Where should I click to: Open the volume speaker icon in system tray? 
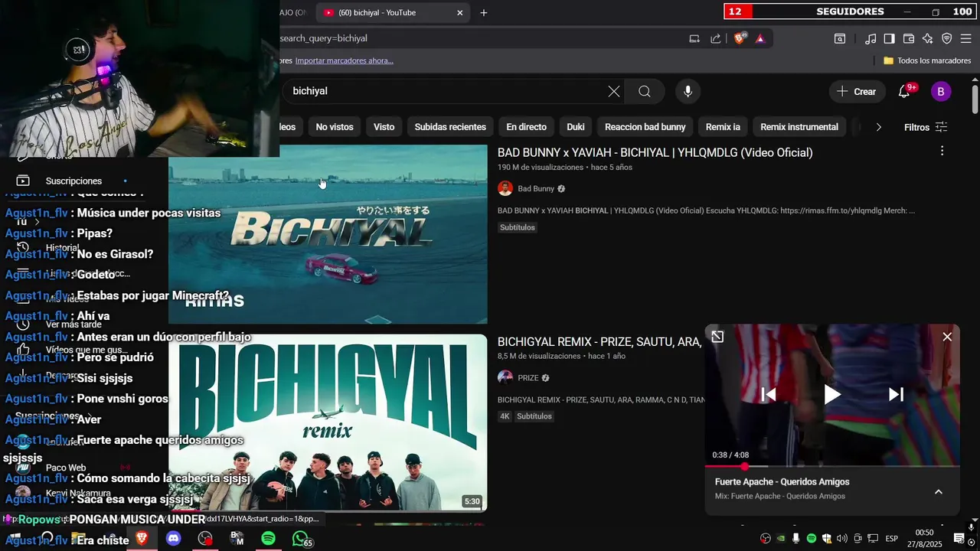click(x=842, y=539)
